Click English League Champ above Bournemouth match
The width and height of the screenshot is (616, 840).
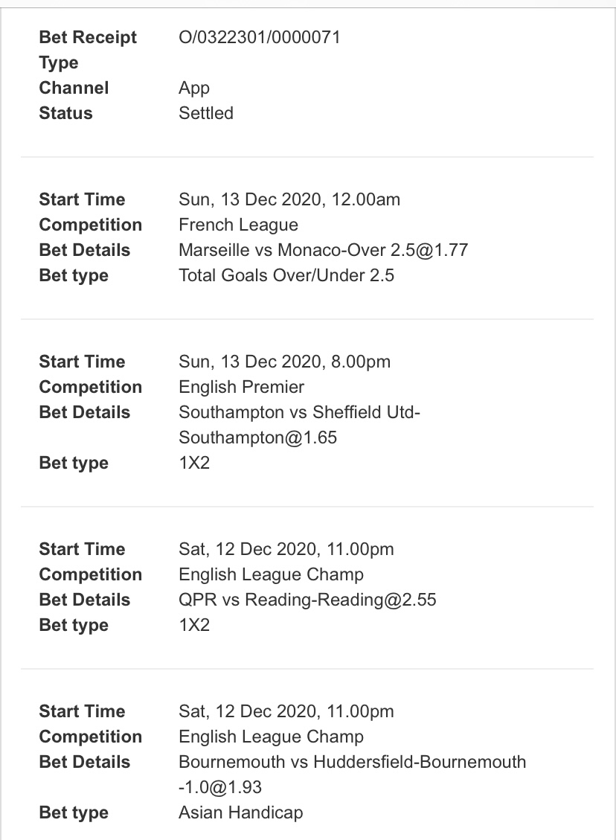click(x=271, y=737)
